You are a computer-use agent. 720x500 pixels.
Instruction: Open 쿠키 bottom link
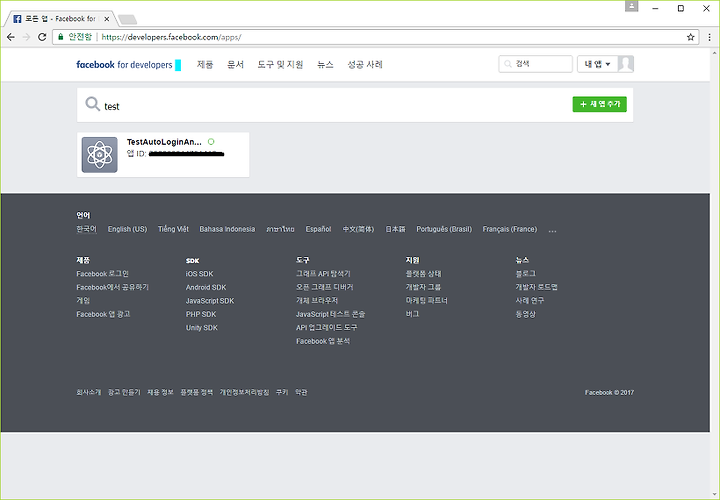click(x=282, y=392)
